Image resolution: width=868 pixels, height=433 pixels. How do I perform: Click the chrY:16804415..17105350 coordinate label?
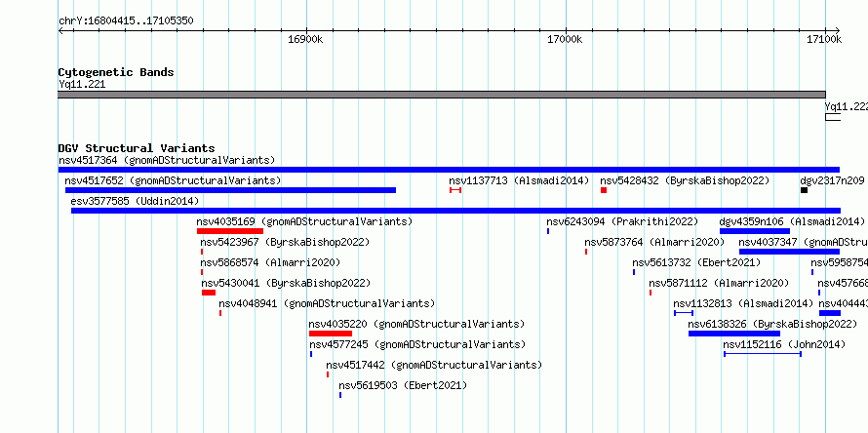[x=126, y=21]
